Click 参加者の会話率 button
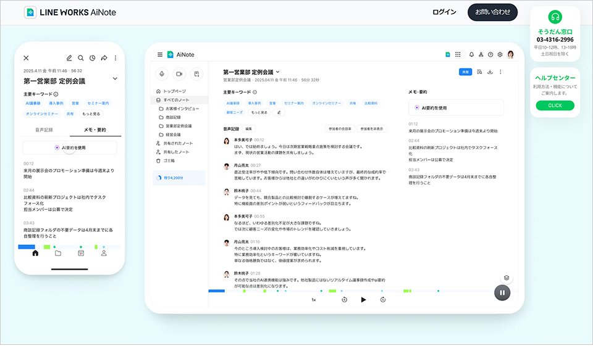The height and width of the screenshot is (364, 593). click(x=340, y=129)
